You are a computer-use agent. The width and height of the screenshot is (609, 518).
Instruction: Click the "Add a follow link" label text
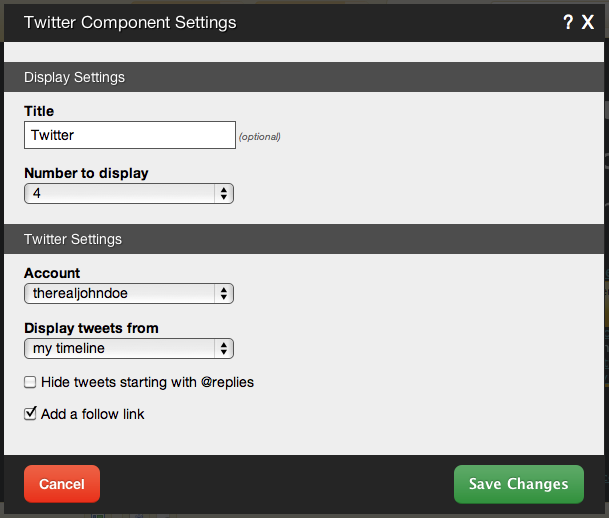pos(93,414)
